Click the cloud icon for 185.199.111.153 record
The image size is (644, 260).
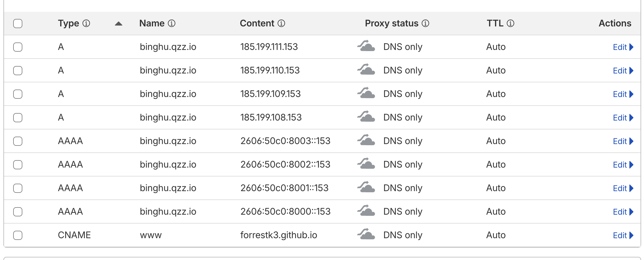pos(366,46)
